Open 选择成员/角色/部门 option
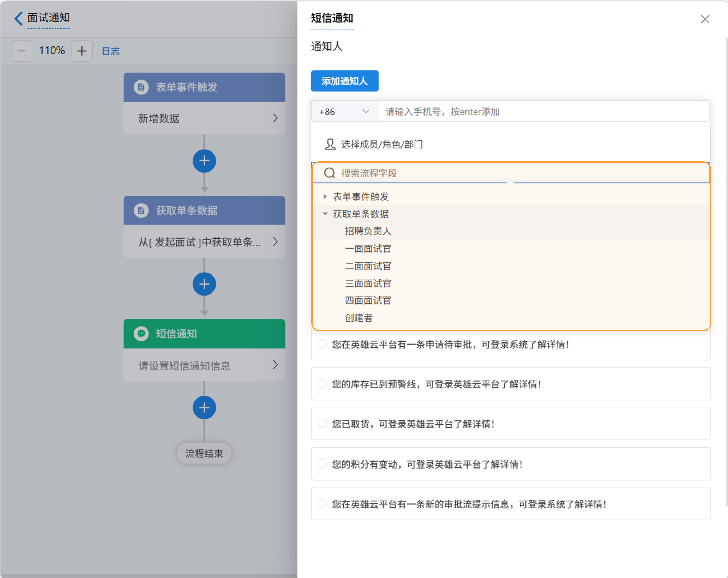Image resolution: width=728 pixels, height=578 pixels. pyautogui.click(x=382, y=144)
